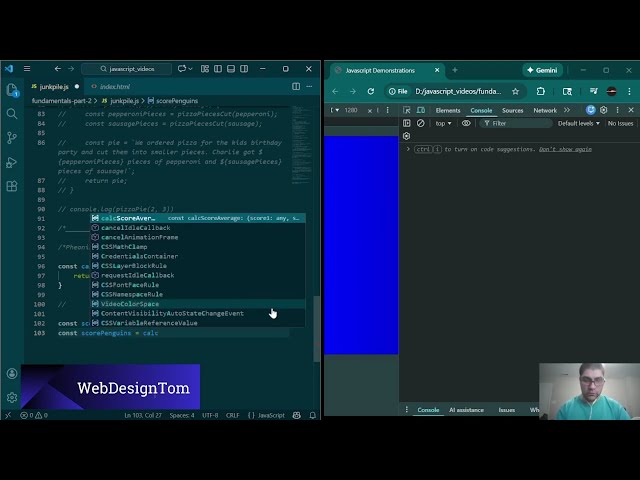Screen dimensions: 640x480
Task: Open Default levels dropdown
Action: (x=578, y=123)
